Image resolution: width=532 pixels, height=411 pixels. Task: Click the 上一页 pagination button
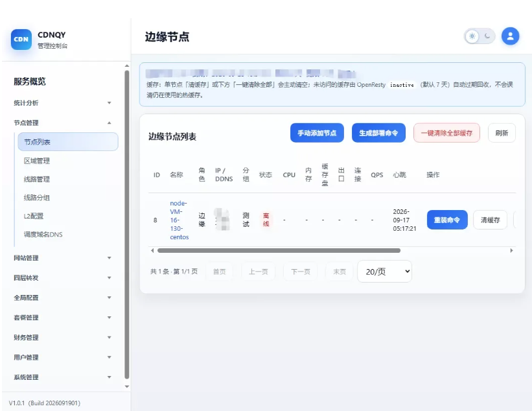258,272
